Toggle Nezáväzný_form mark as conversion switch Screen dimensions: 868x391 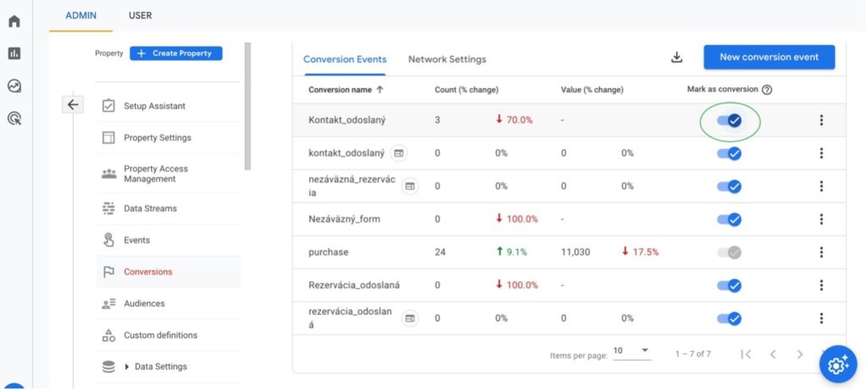[x=729, y=220]
